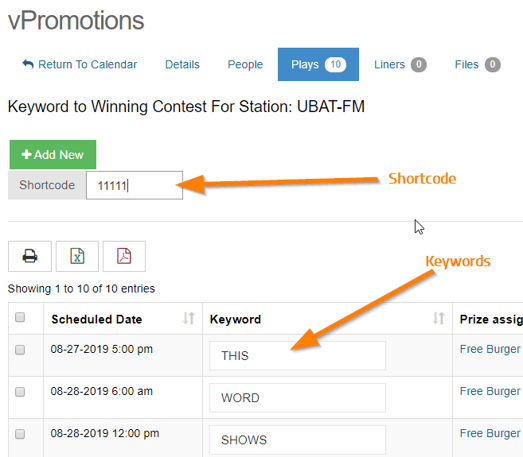Go to the Files tab

(x=477, y=64)
